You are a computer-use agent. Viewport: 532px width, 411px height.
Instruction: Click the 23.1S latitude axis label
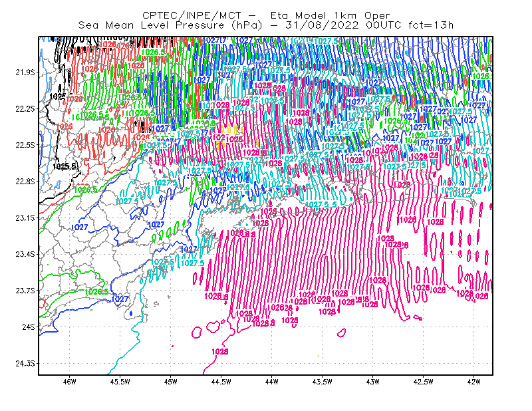point(25,217)
